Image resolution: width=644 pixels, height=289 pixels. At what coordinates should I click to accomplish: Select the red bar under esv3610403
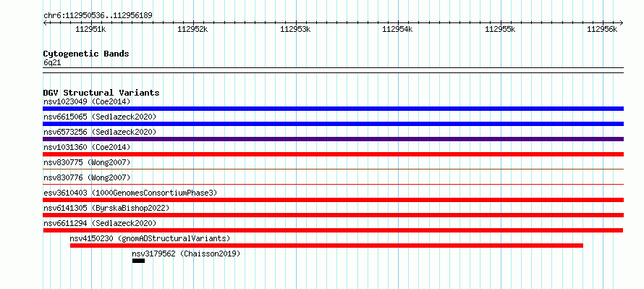click(333, 200)
